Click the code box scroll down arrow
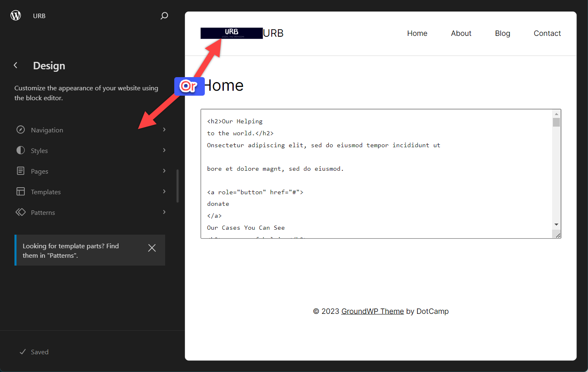588x372 pixels. tap(556, 225)
